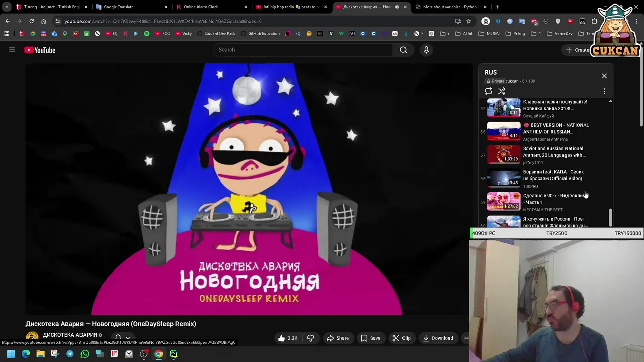Open PyCharm from taskbar
Image resolution: width=644 pixels, height=362 pixels.
(173, 354)
